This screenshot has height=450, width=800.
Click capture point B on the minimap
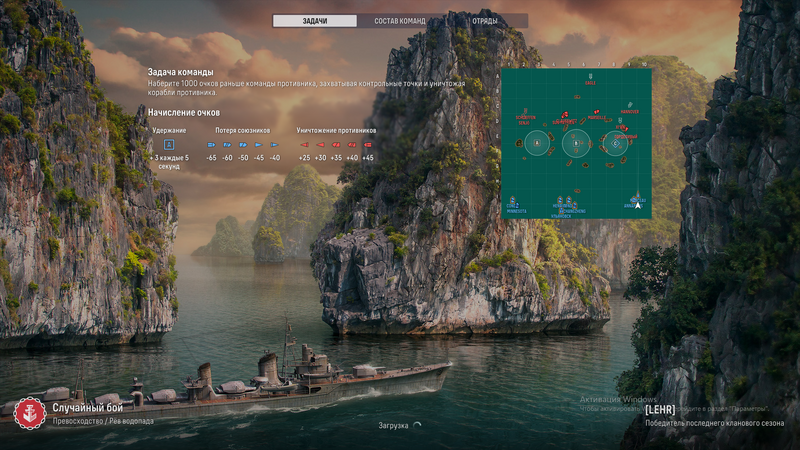(576, 143)
